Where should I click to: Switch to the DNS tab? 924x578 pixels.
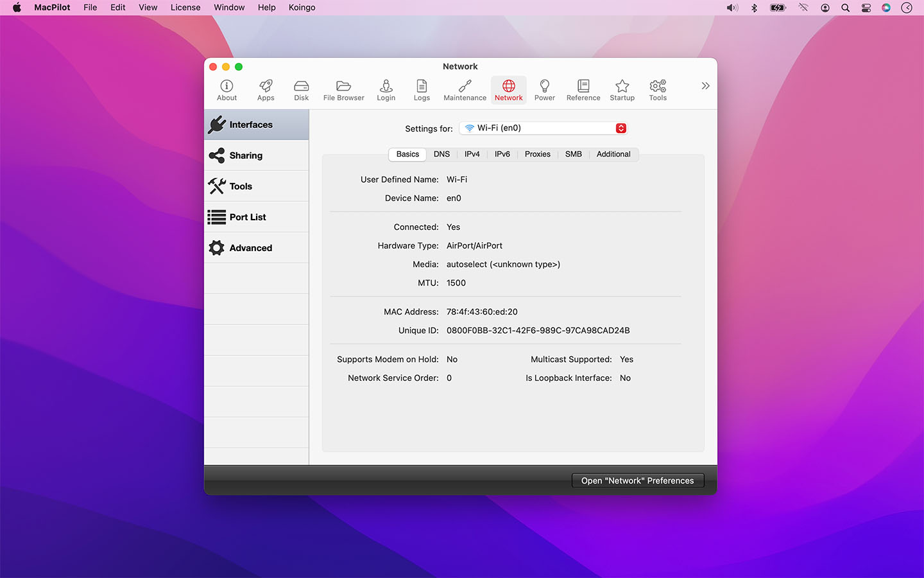pos(441,154)
